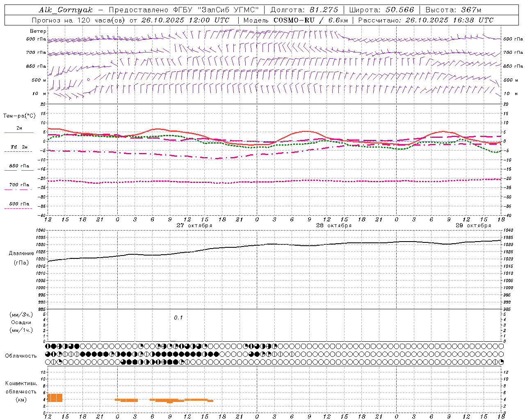This screenshot has width=525, height=420.
Task: Click the (мм/1ч.) precipitation unit label
Action: tap(21, 330)
